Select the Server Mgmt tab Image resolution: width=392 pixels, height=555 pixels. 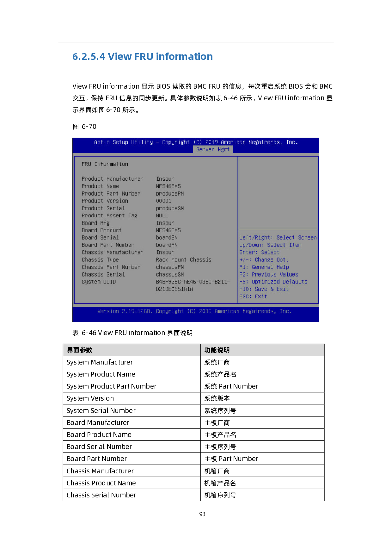coord(213,149)
